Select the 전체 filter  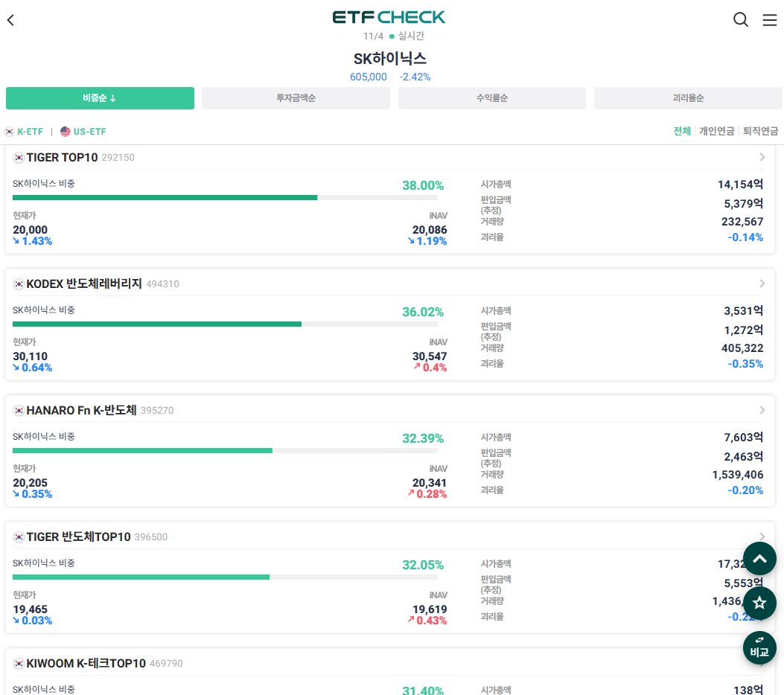(x=682, y=131)
